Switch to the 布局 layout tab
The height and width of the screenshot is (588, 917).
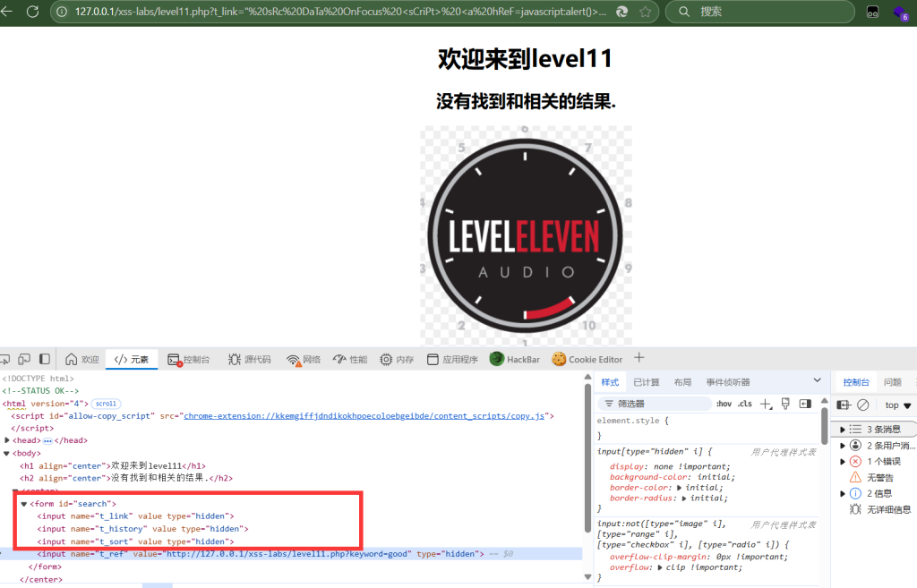[682, 382]
